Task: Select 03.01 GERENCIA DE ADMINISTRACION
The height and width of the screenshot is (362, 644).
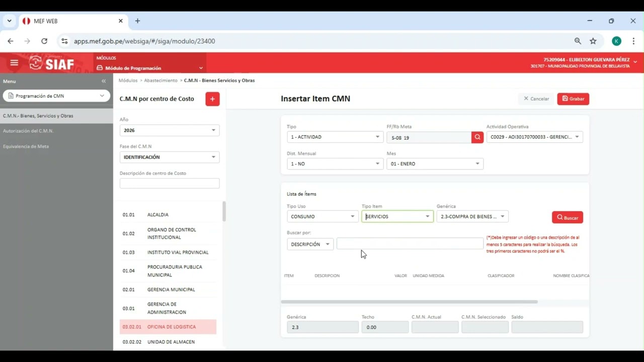Action: (x=168, y=308)
